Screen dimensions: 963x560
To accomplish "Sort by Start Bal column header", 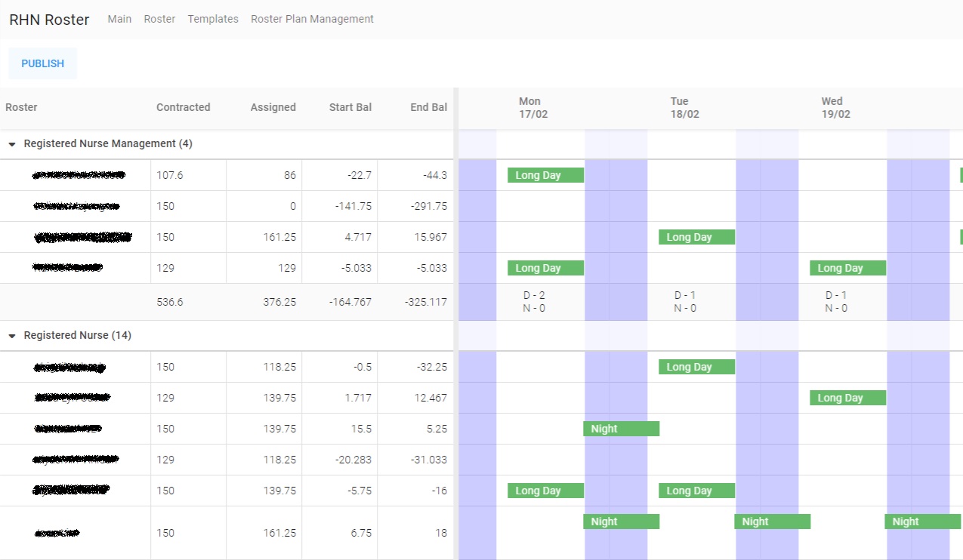I will (x=350, y=107).
